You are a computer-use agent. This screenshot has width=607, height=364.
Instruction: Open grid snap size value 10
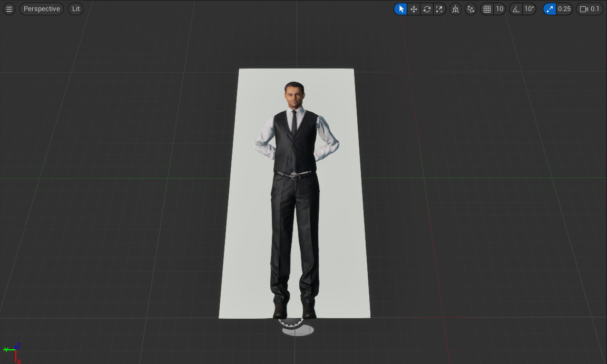coord(499,9)
